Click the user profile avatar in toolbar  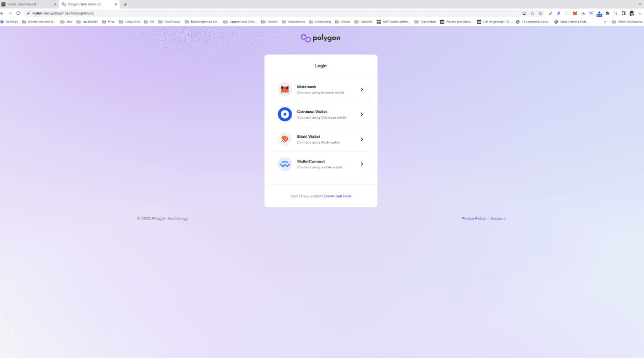coord(632,13)
